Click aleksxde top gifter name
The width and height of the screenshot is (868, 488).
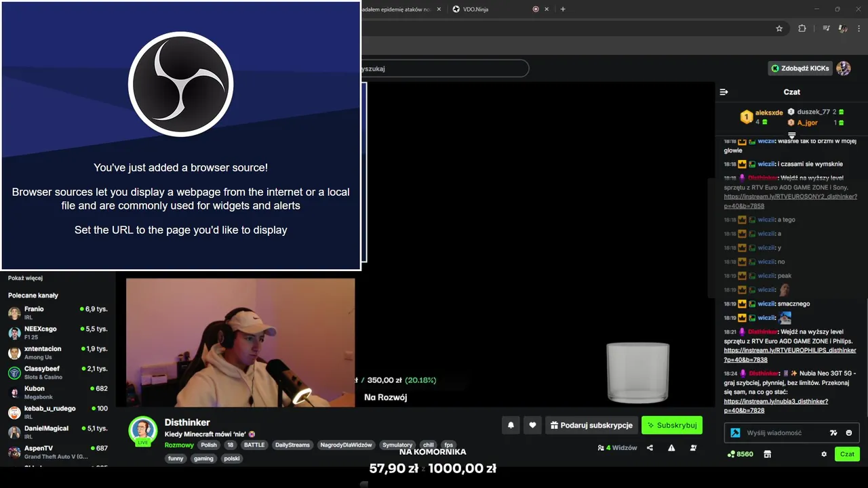pos(769,113)
